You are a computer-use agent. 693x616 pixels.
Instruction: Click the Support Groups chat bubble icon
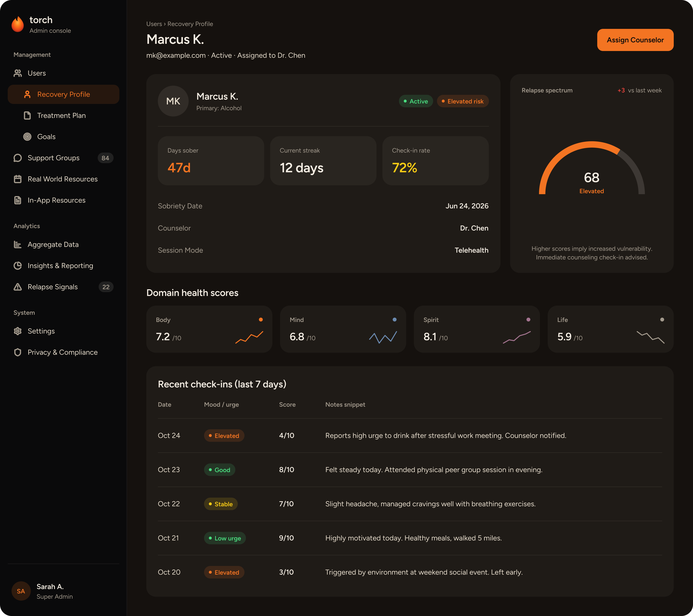pyautogui.click(x=18, y=158)
